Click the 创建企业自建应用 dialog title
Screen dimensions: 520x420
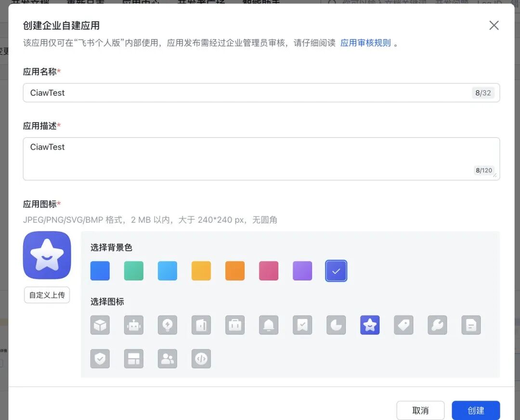pos(61,25)
